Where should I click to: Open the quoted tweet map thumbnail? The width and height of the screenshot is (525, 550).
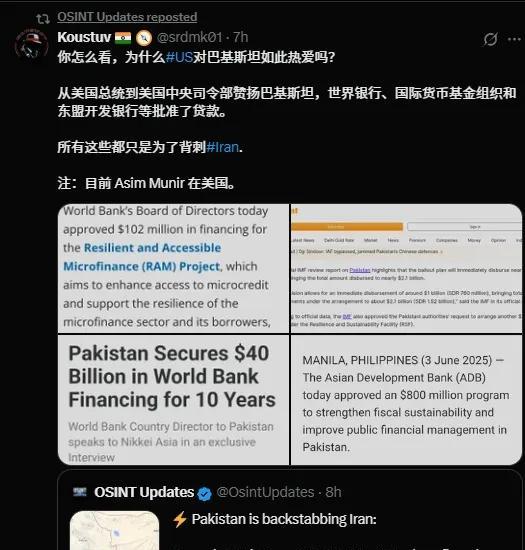pyautogui.click(x=114, y=530)
